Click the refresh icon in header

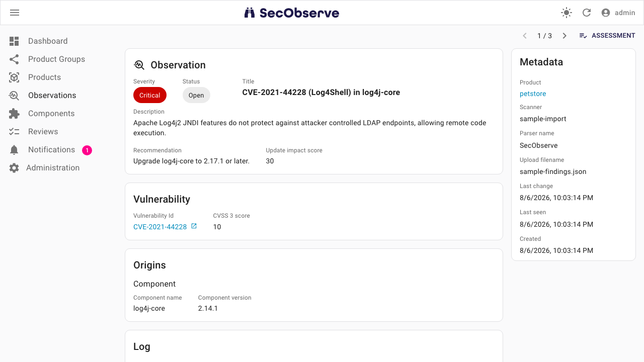point(587,13)
